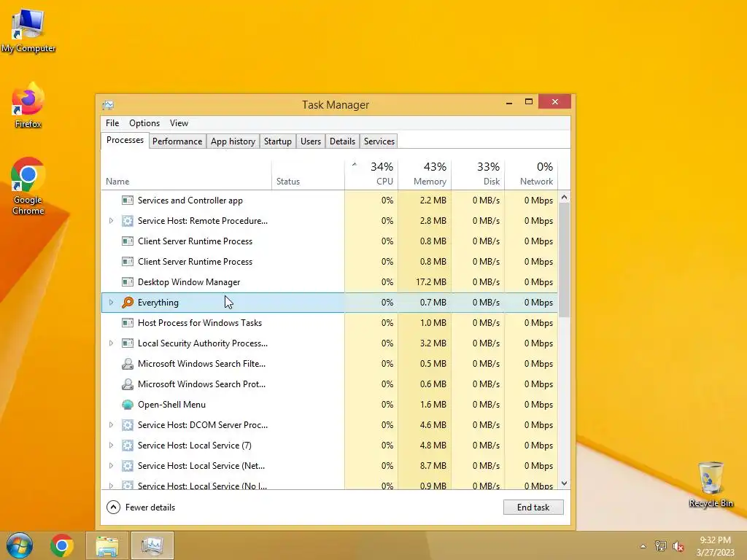747x560 pixels.
Task: Open the Options menu
Action: pos(144,123)
